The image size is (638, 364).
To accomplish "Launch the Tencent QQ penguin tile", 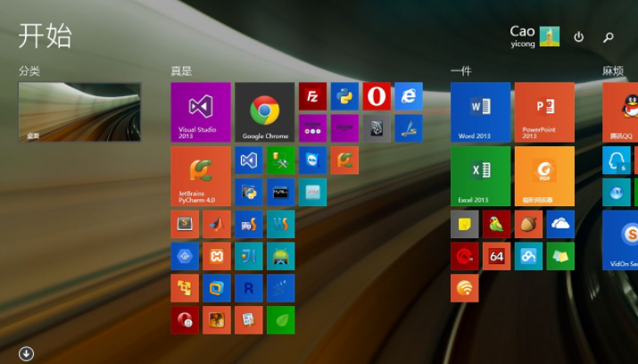I will click(620, 112).
